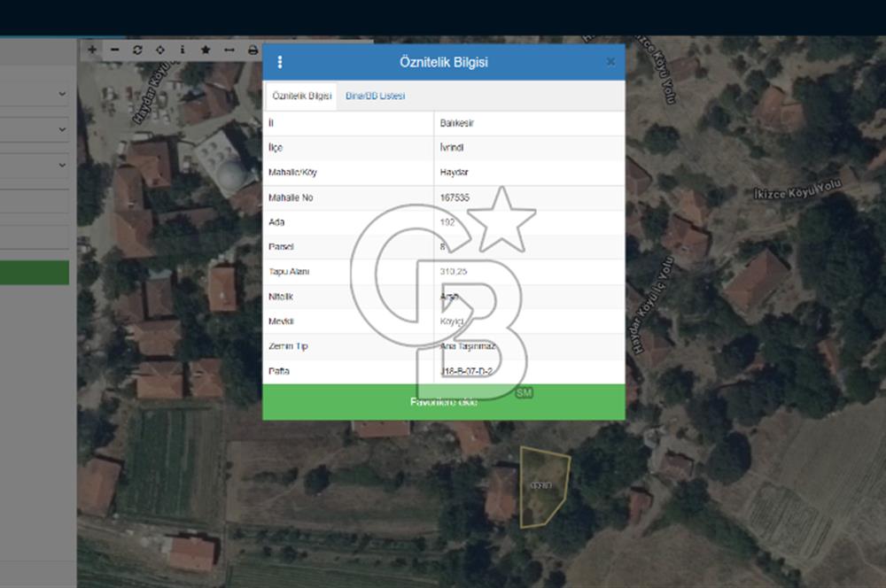Zoom out with the minus tool
886x588 pixels.
114,50
